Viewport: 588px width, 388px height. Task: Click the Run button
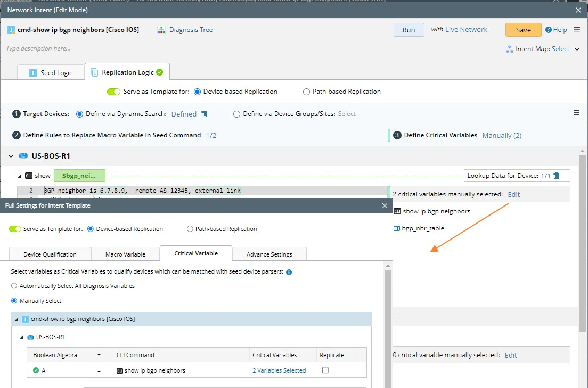point(409,30)
